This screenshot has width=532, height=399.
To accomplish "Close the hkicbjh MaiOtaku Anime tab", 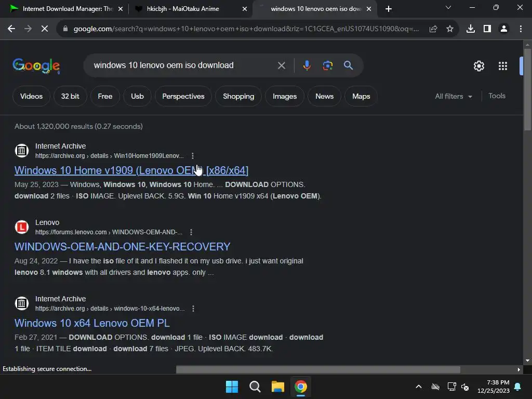I will coord(245,9).
